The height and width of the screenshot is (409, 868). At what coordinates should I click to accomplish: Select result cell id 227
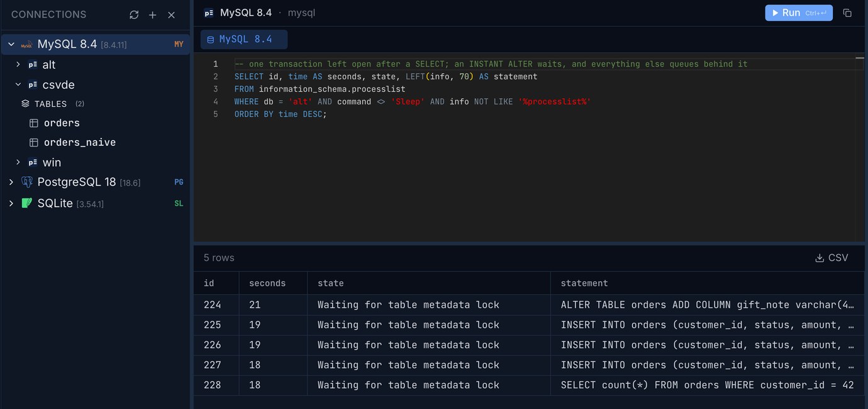click(216, 365)
